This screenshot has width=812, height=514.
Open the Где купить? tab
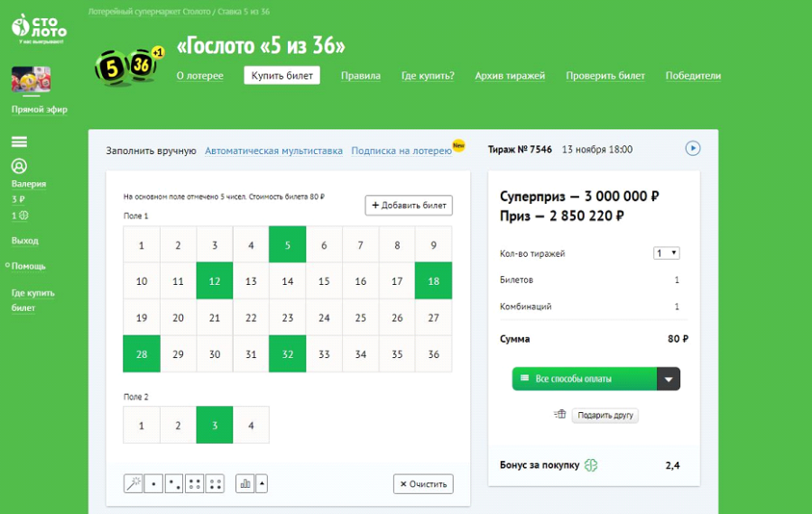point(428,76)
